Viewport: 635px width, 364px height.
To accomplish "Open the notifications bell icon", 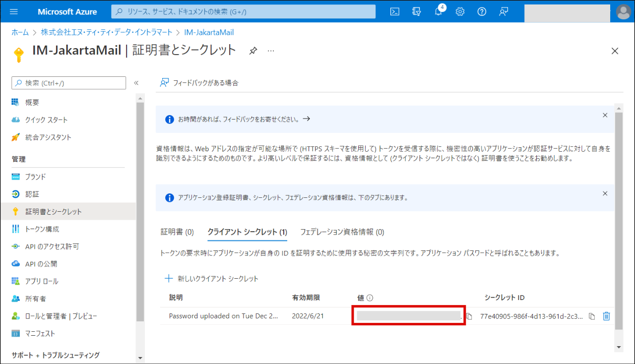I will point(439,11).
